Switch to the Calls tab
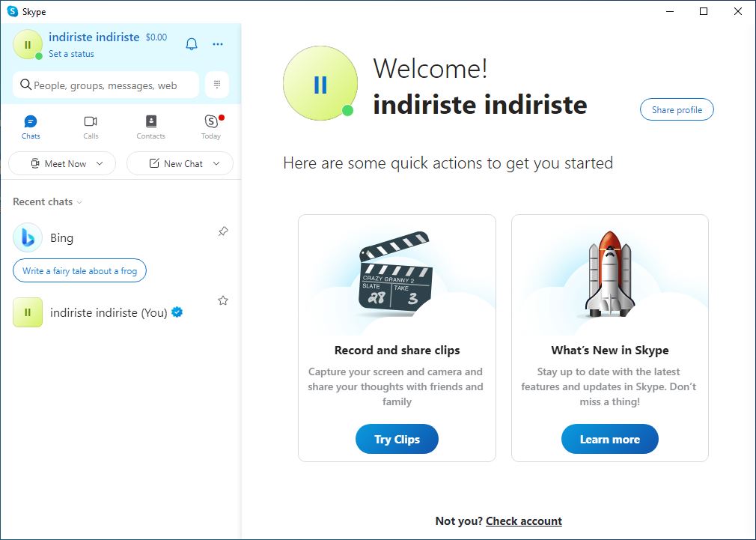This screenshot has width=756, height=540. 91,127
